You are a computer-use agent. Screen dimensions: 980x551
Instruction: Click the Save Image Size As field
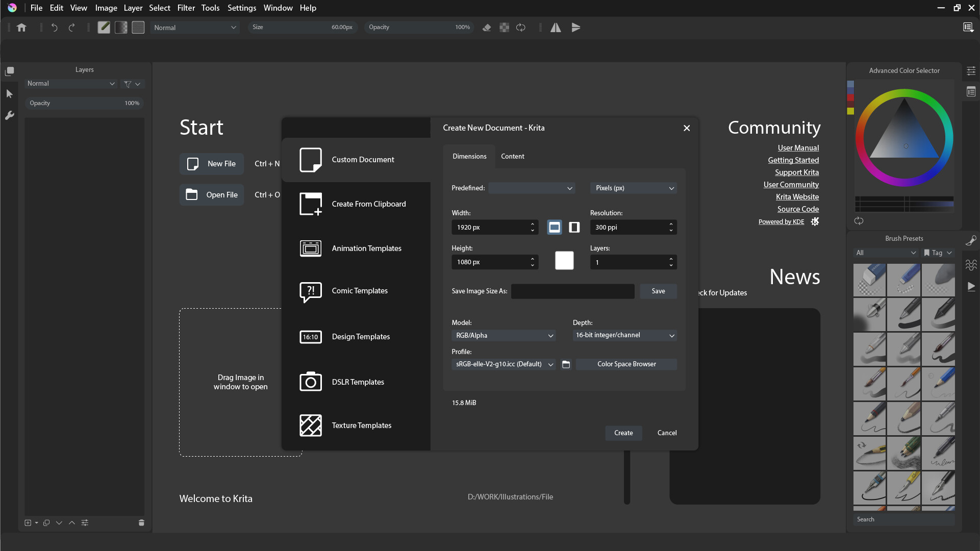coord(572,291)
